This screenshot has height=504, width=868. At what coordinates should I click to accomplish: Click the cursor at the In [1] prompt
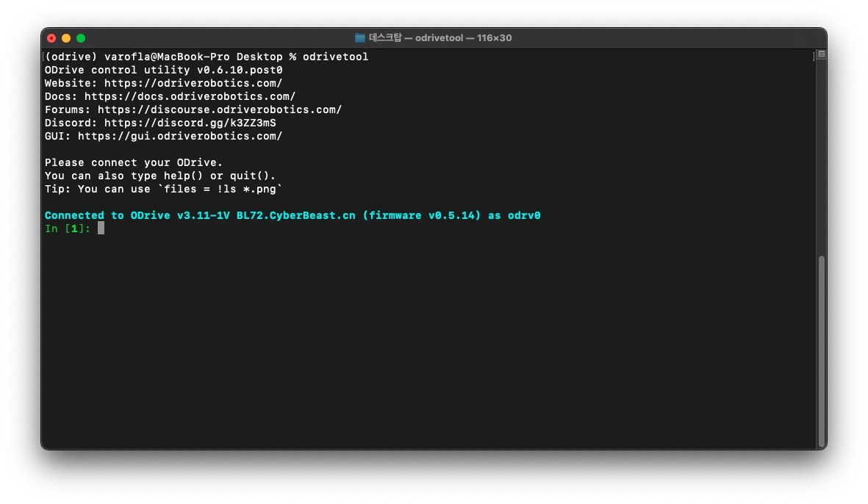click(101, 228)
